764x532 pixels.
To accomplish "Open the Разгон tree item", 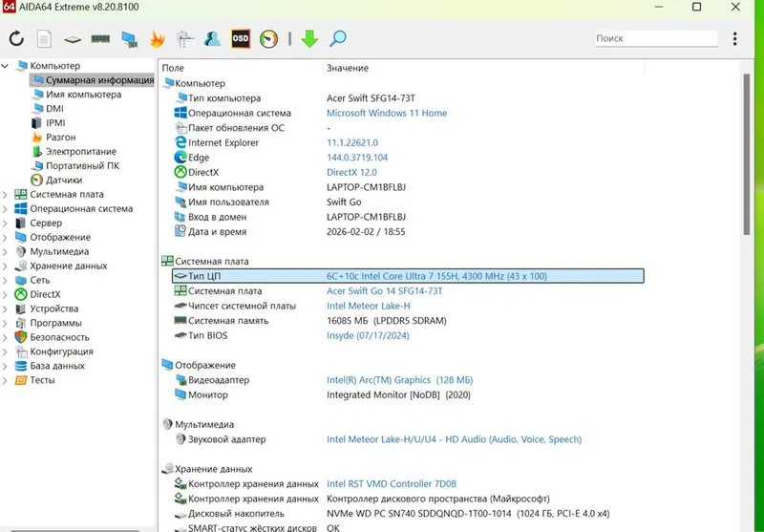I will click(53, 138).
